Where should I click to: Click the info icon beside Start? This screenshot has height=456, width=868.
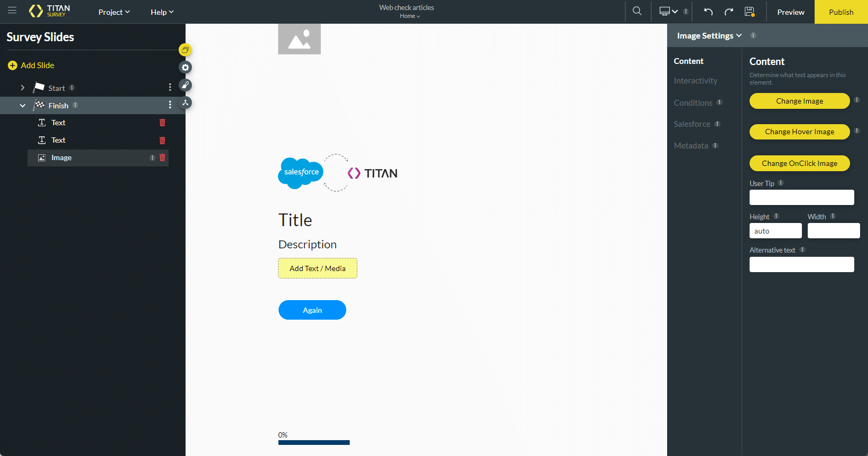click(72, 88)
